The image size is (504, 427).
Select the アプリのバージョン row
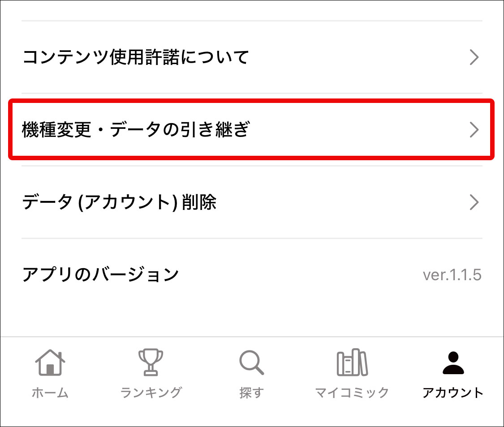coord(252,275)
